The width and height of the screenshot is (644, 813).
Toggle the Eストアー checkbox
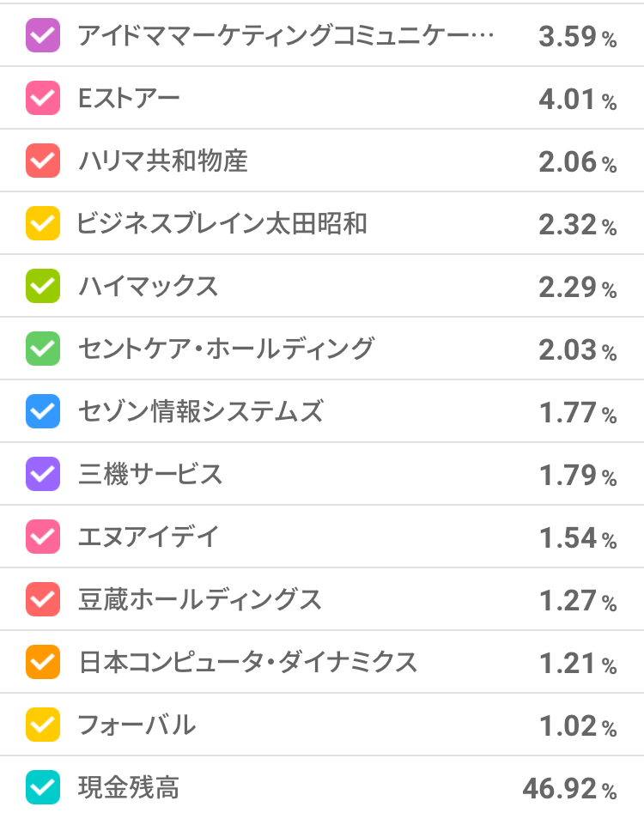[x=43, y=98]
